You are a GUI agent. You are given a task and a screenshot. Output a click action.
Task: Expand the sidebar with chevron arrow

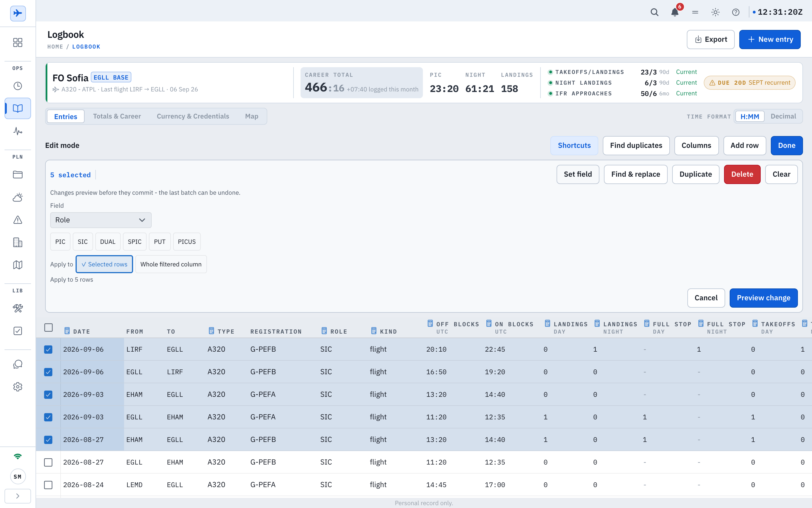point(18,496)
